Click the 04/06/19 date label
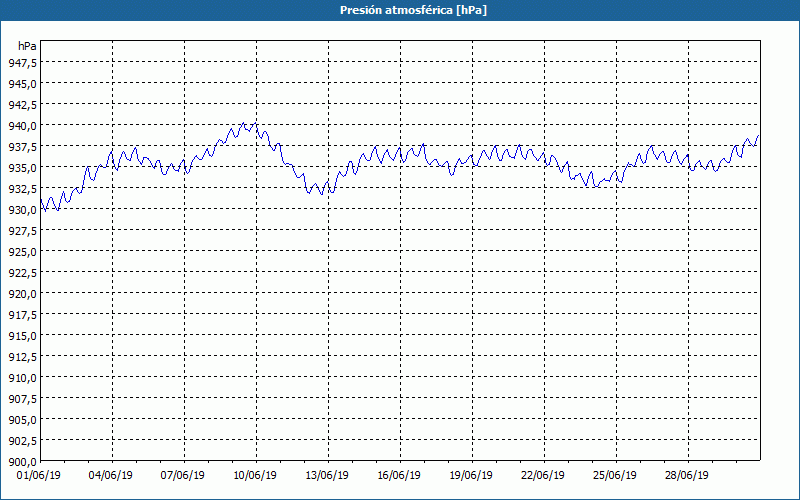This screenshot has width=800, height=500. pos(111,475)
